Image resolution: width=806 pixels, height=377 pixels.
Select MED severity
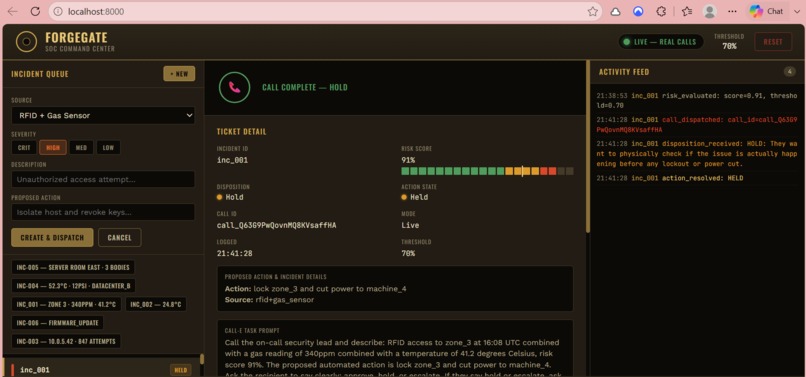click(81, 148)
